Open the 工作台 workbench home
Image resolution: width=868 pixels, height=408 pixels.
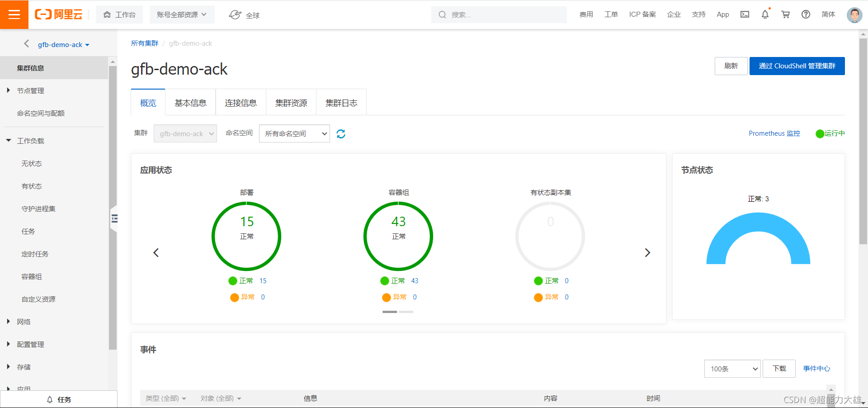click(119, 14)
